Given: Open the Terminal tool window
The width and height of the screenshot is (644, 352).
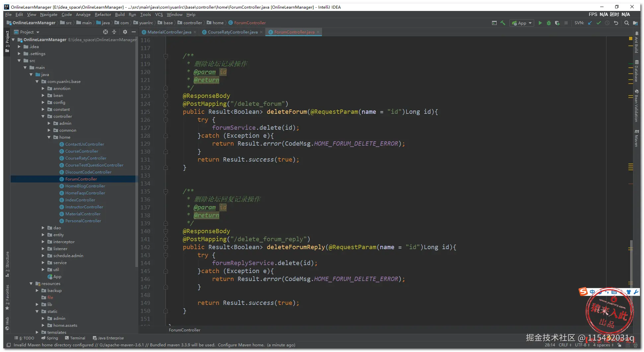Looking at the screenshot, I should pos(77,338).
